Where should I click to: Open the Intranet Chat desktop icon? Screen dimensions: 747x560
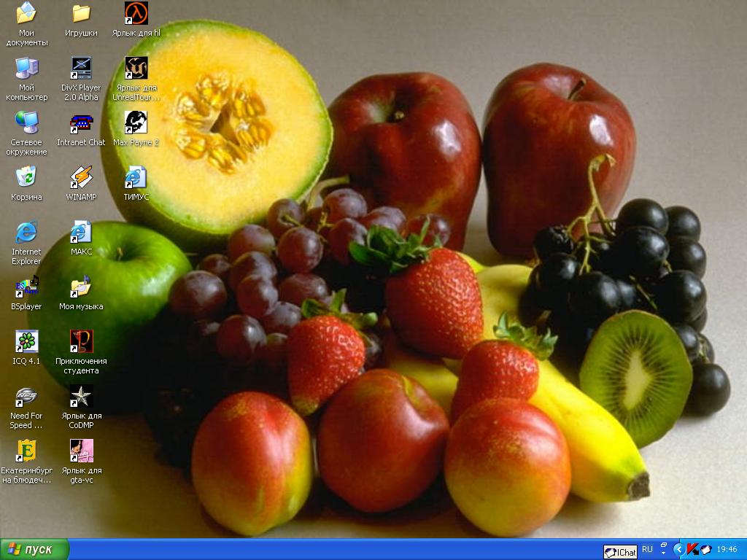tap(81, 122)
